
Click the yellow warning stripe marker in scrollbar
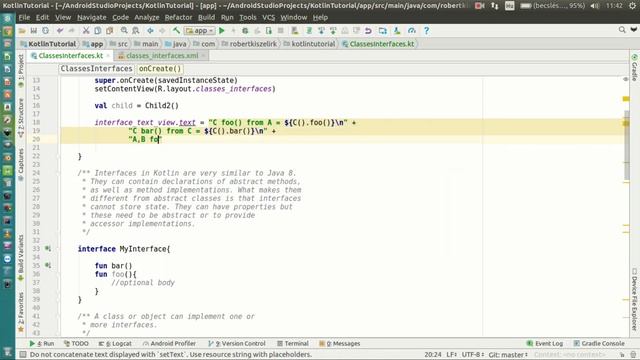(x=626, y=99)
